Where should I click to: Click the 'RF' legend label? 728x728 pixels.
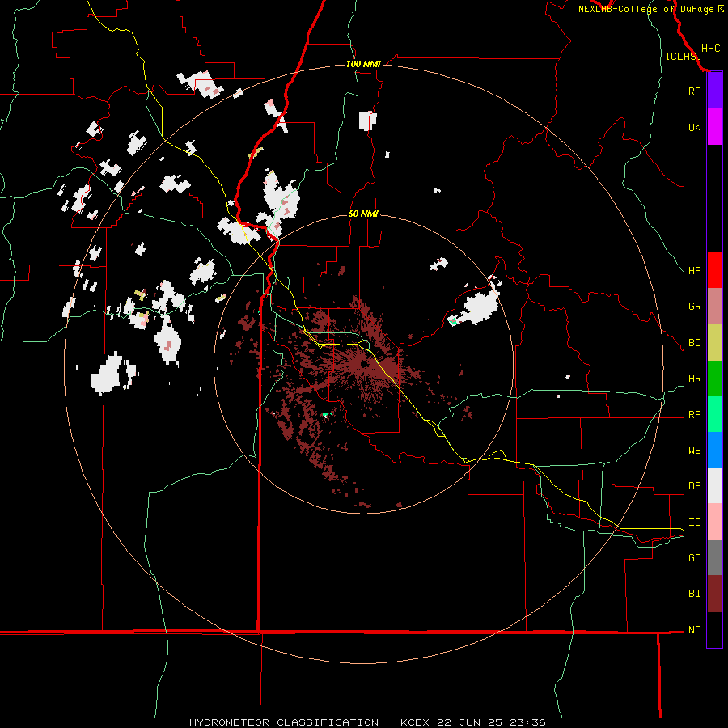tap(694, 91)
